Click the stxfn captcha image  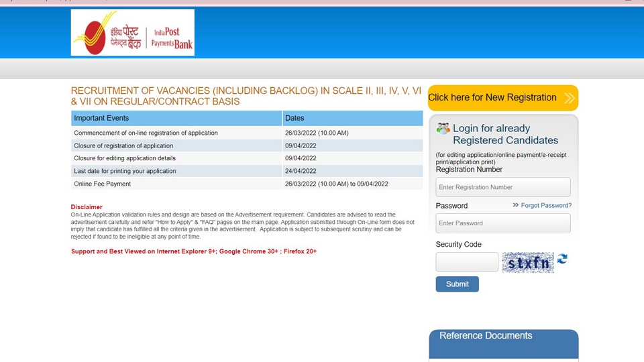[528, 263]
